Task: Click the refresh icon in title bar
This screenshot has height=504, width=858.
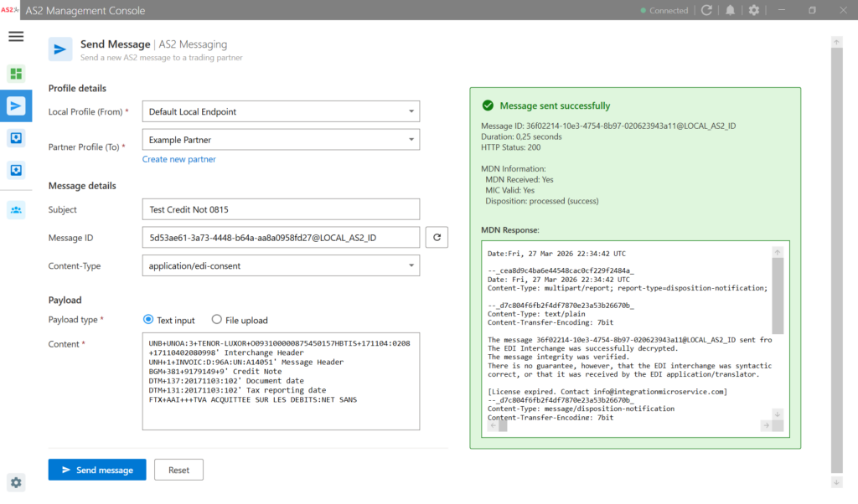Action: tap(706, 11)
